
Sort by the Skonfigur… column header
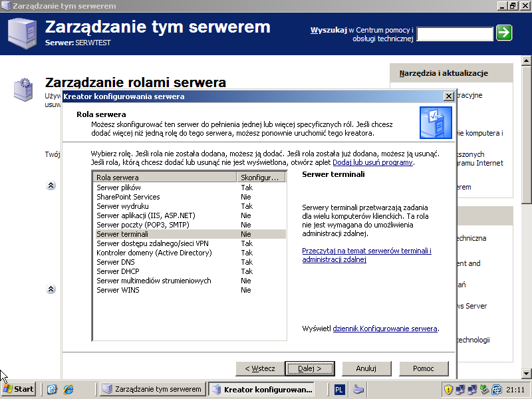tap(261, 177)
